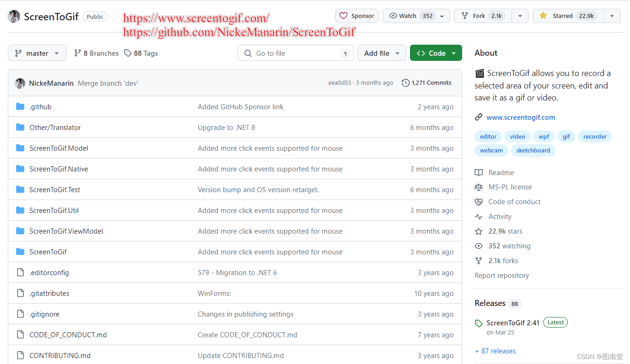Select the wpf topic tag

tap(544, 136)
